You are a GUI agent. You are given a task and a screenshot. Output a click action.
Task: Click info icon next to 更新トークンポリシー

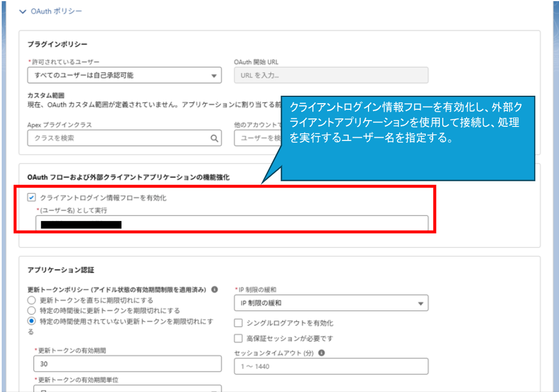click(214, 289)
